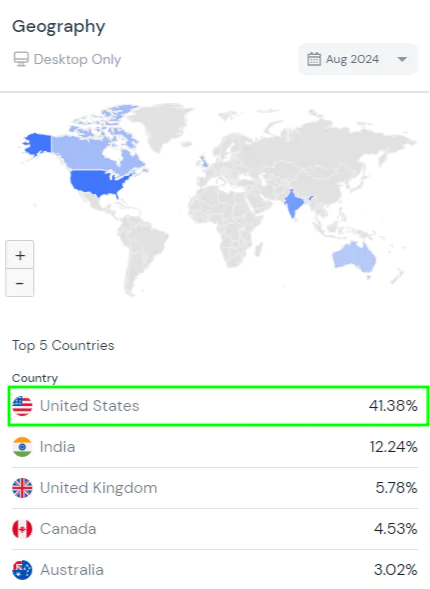Click Australia region on the map

[x=354, y=258]
